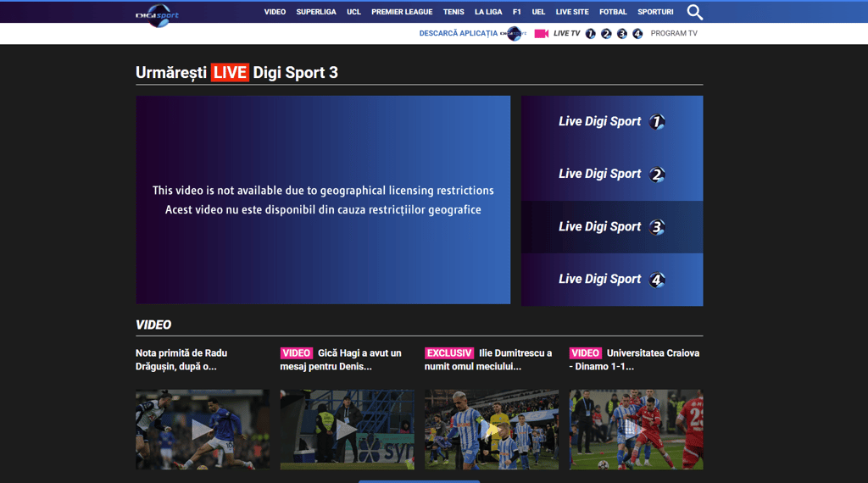Image resolution: width=868 pixels, height=483 pixels.
Task: Play the Ilie Dumitrescu exclusive video thumbnail
Action: pyautogui.click(x=492, y=430)
